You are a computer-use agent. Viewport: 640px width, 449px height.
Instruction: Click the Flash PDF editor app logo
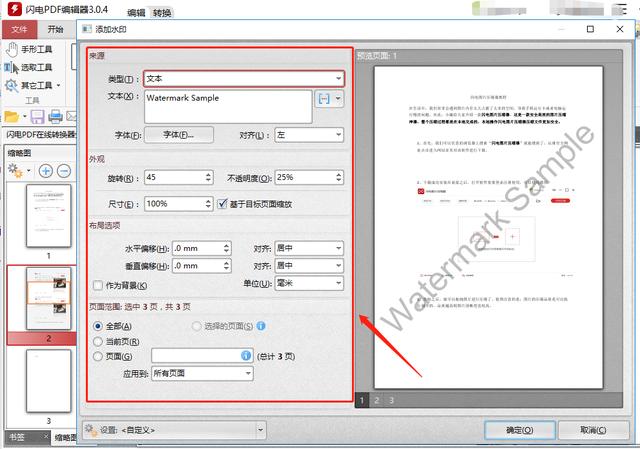(15, 9)
